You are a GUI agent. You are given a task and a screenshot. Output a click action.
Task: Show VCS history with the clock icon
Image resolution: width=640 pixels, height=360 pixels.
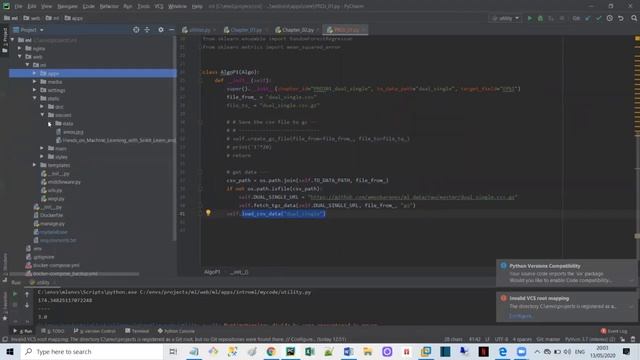(609, 18)
